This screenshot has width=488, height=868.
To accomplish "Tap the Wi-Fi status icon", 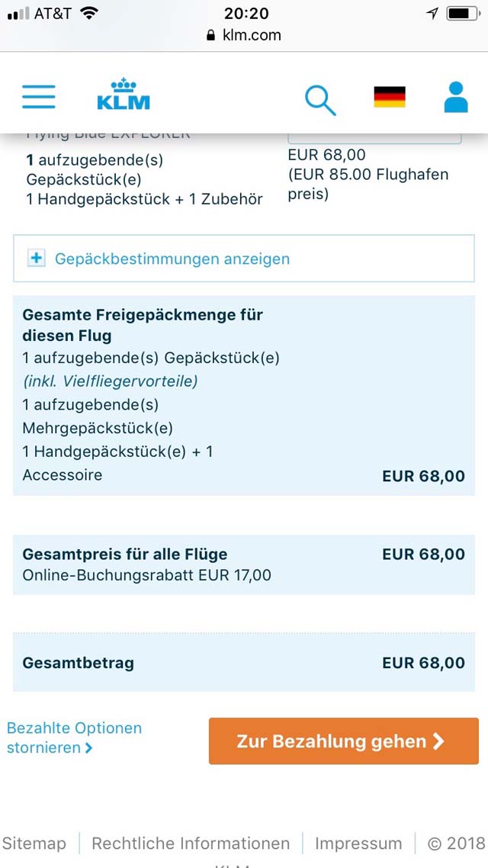I will point(89,13).
